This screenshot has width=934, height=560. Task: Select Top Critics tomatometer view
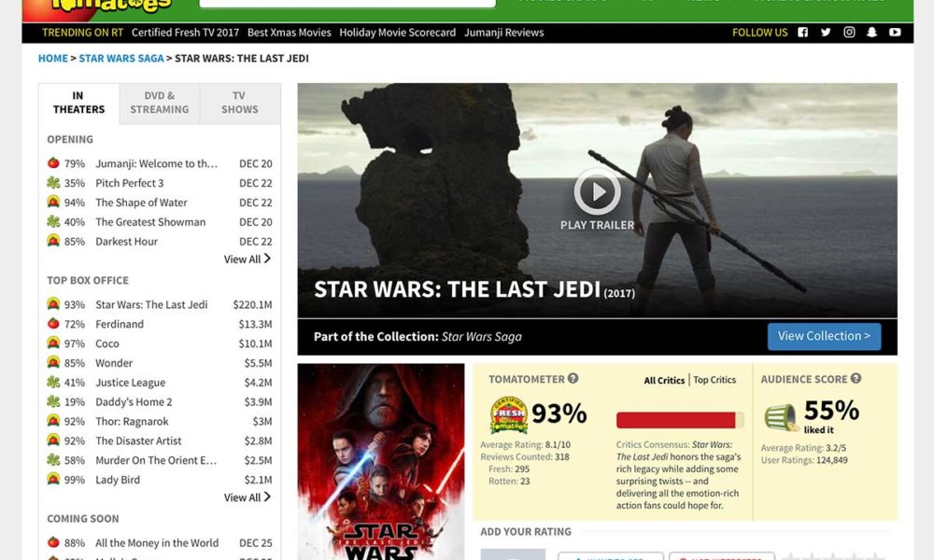pyautogui.click(x=715, y=380)
